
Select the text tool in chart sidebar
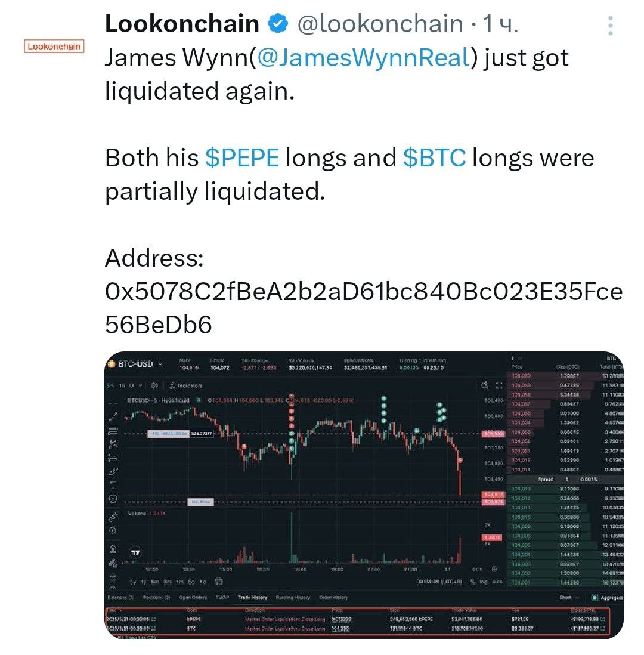113,485
